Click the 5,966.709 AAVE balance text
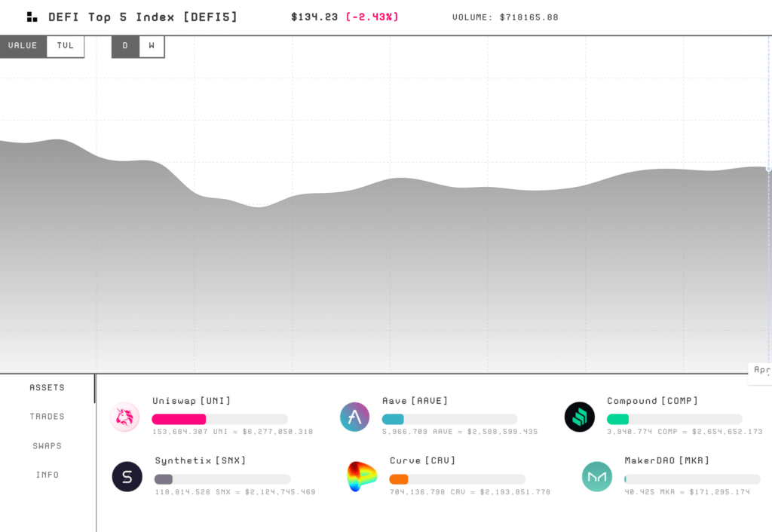 tap(460, 432)
